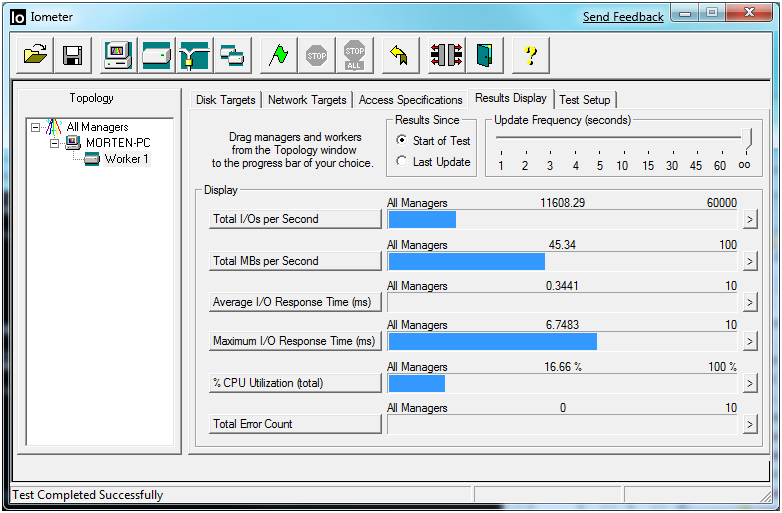Select MORTEN-PC manager in topology
The width and height of the screenshot is (782, 513).
click(118, 143)
